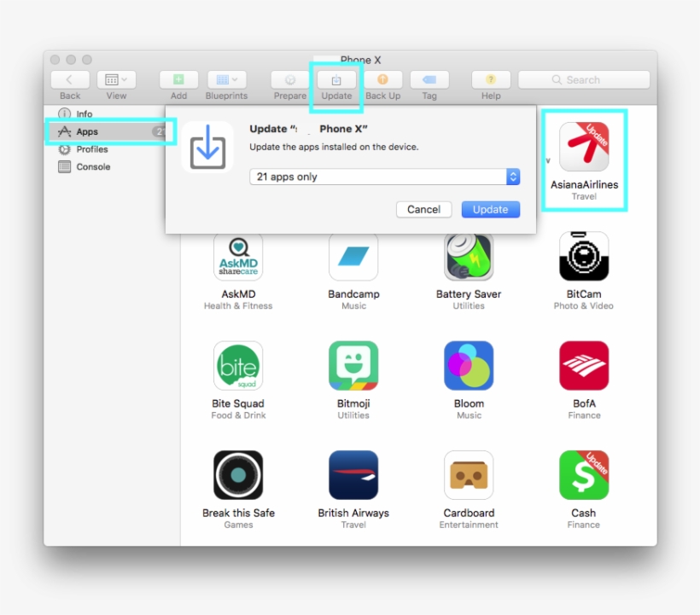Select the Cardboard app icon

(x=469, y=475)
